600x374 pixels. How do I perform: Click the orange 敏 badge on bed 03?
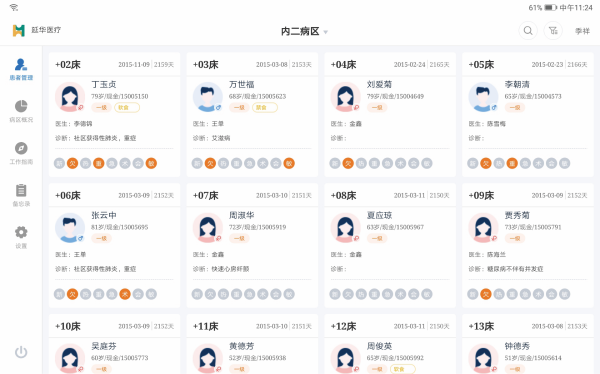point(289,163)
